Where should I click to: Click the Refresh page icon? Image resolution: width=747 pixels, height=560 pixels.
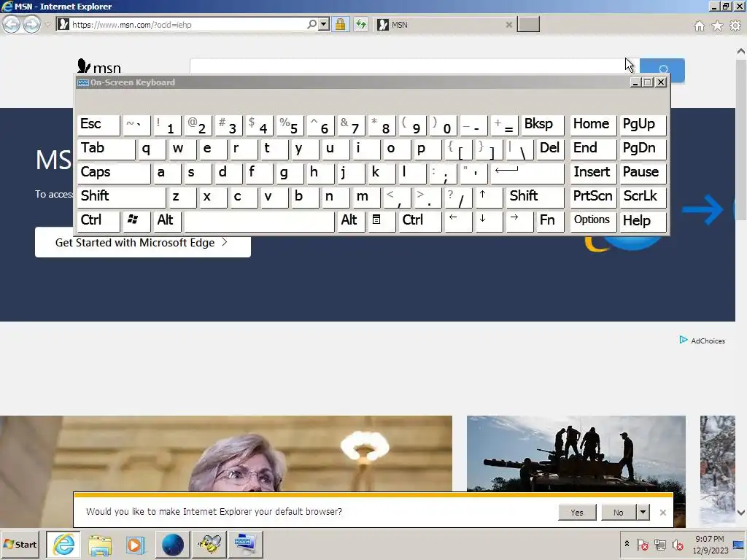pyautogui.click(x=361, y=24)
